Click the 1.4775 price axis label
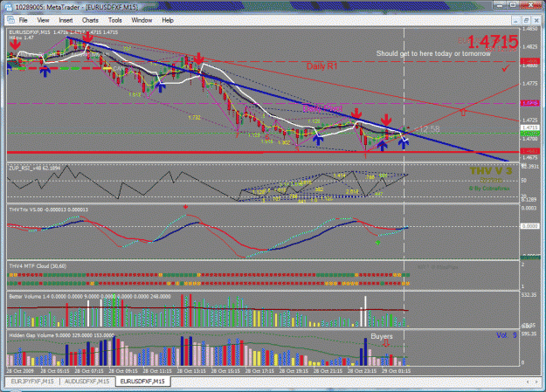This screenshot has width=546, height=392. (529, 84)
